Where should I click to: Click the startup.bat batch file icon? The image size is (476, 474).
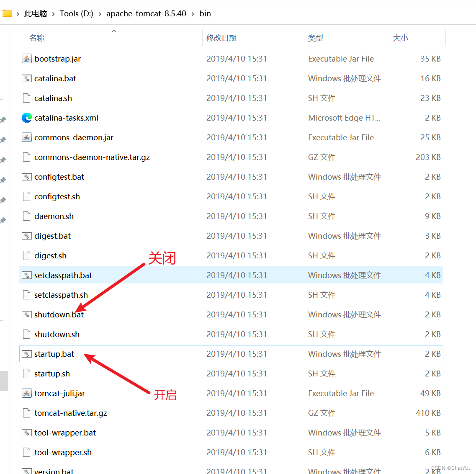point(27,354)
